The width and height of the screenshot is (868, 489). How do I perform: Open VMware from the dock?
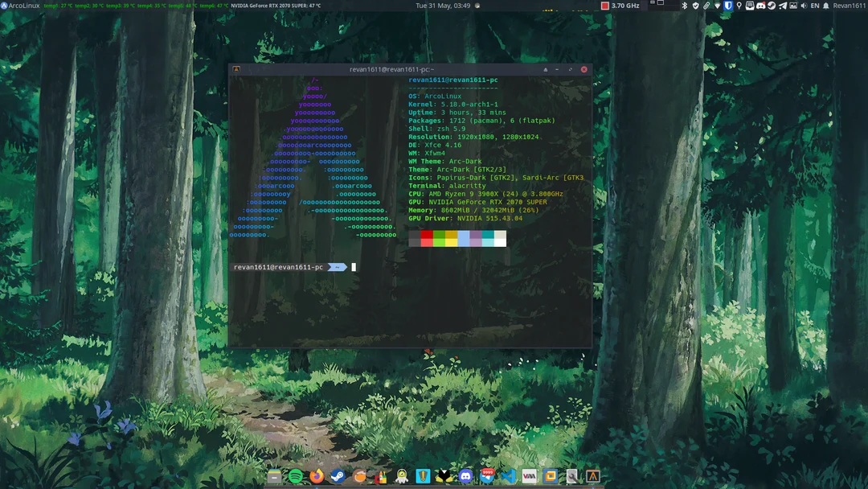tap(530, 476)
